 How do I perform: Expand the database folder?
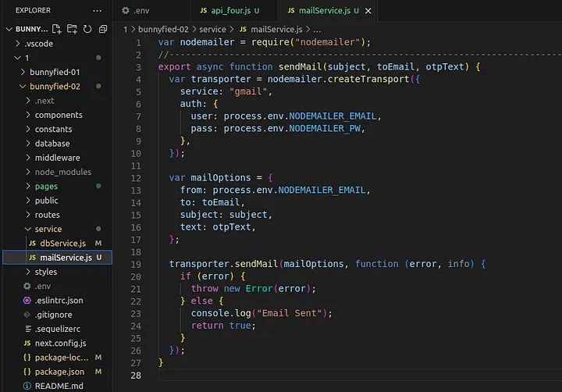point(28,144)
